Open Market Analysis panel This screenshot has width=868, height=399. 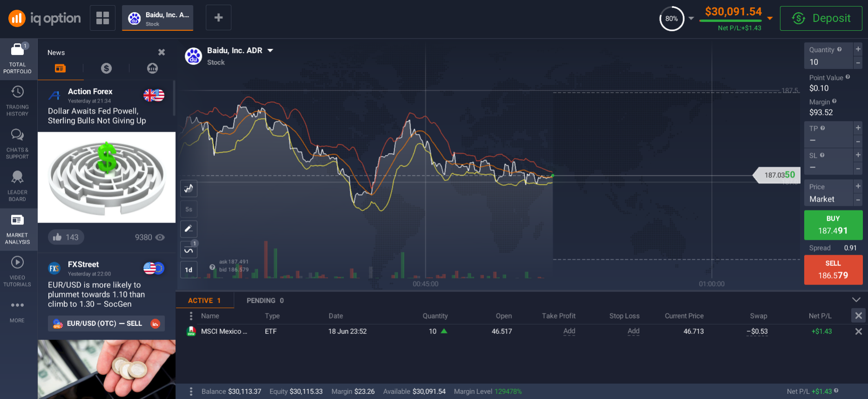(x=18, y=229)
